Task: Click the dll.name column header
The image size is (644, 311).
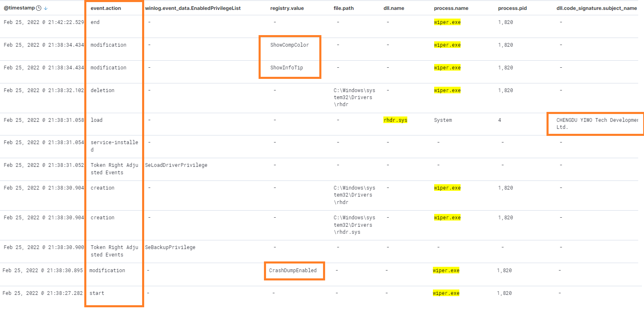Action: (x=394, y=8)
